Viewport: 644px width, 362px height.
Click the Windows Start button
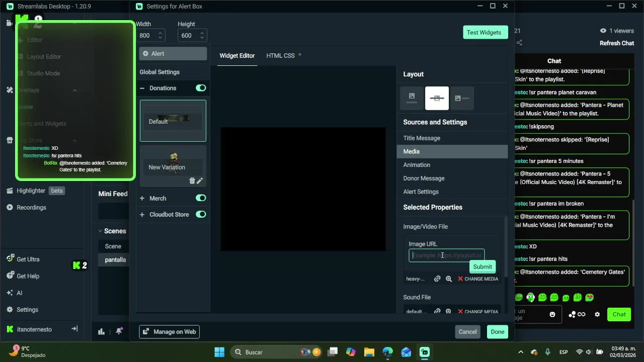point(219,352)
